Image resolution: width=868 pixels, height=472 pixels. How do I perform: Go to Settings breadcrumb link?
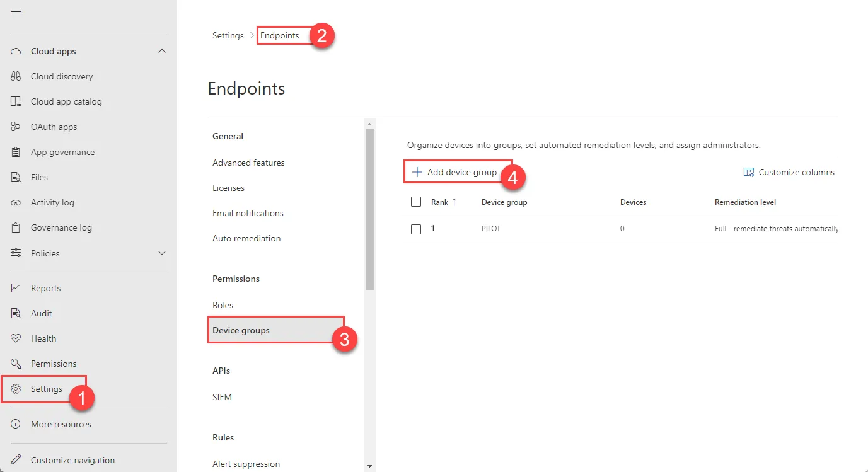click(228, 35)
